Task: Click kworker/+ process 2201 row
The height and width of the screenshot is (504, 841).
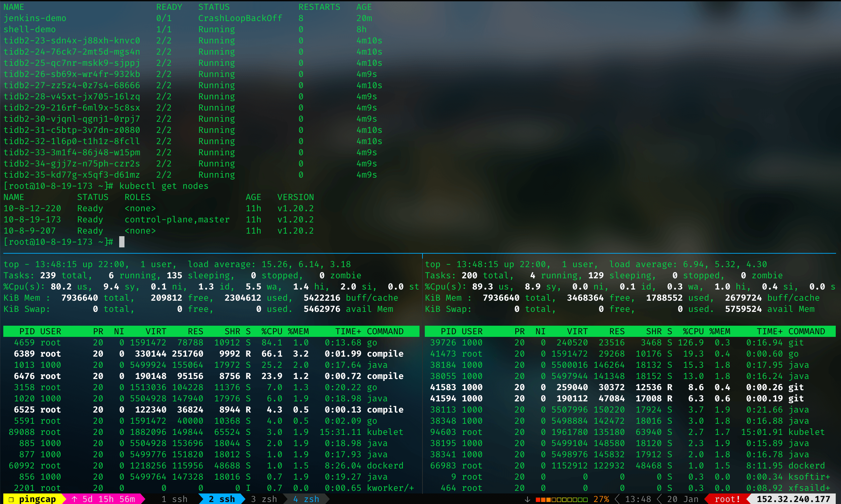Action: [x=211, y=488]
